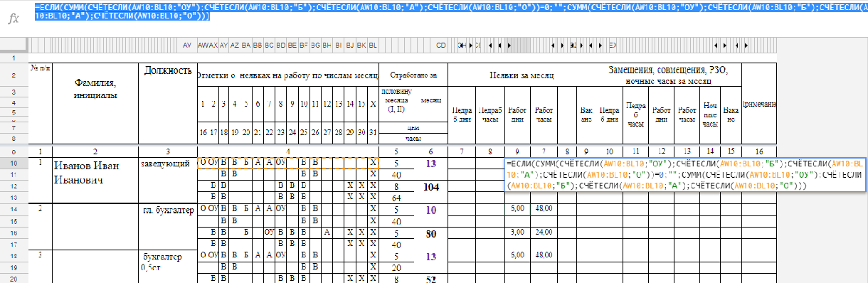Select row 1 header
This screenshot has height=283, width=868.
tap(14, 57)
